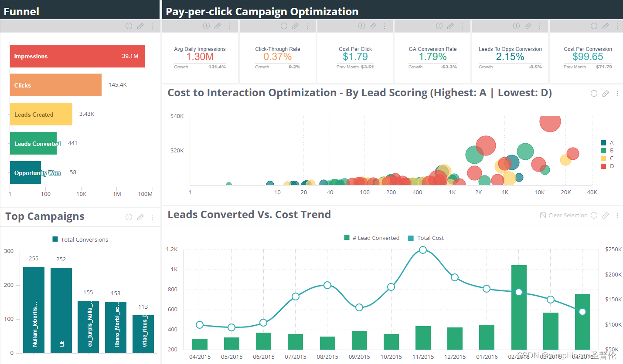Open Click-Through Rate tile options menu

tap(307, 26)
